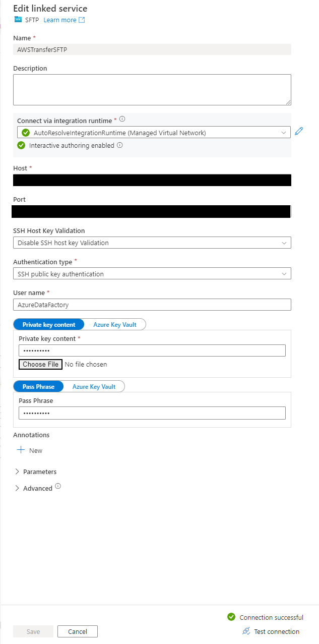Open the SSH Host Key Validation dropdown

coord(286,243)
